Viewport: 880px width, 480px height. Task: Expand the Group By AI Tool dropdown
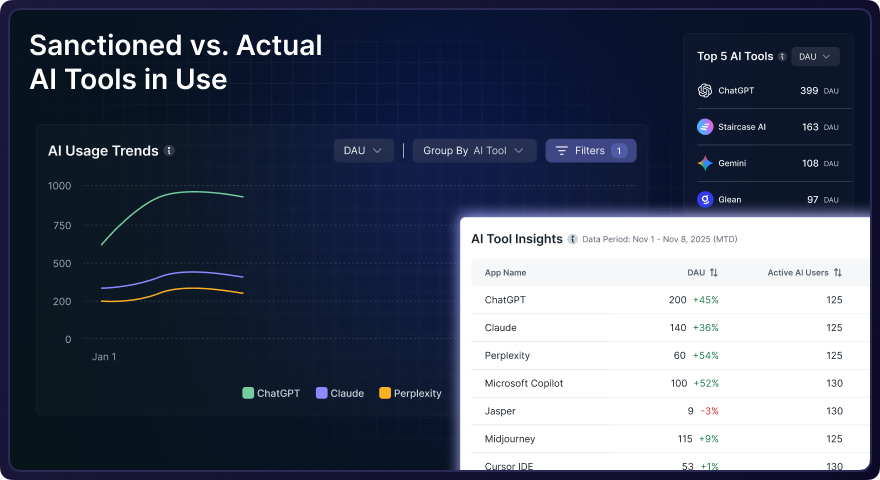click(474, 151)
